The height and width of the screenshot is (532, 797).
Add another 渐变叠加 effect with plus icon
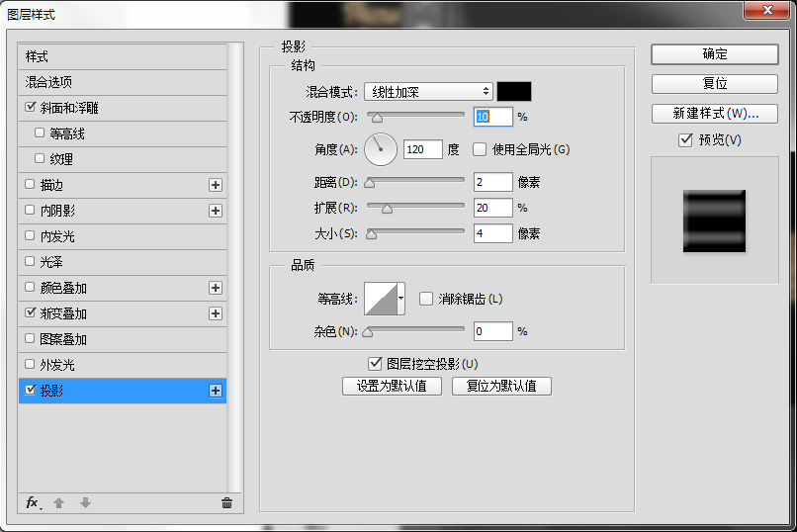pos(216,313)
